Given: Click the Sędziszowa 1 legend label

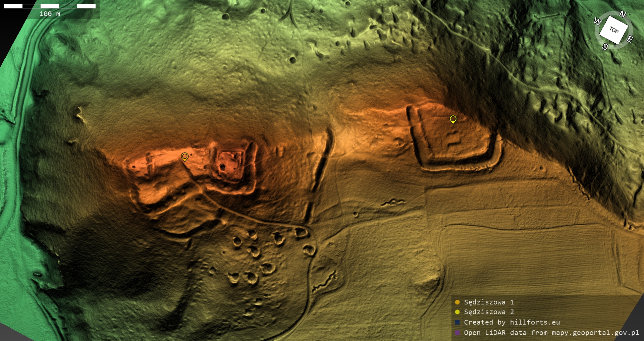Looking at the screenshot, I should [489, 302].
